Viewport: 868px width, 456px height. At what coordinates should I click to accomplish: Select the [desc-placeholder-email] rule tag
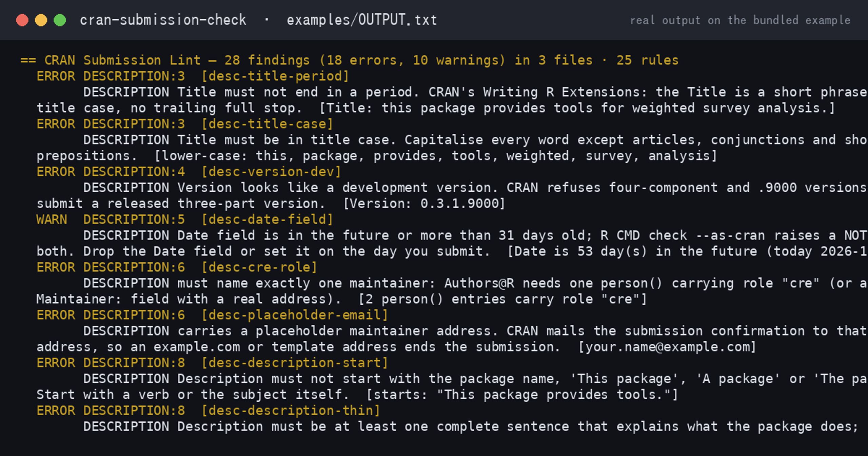(x=295, y=316)
